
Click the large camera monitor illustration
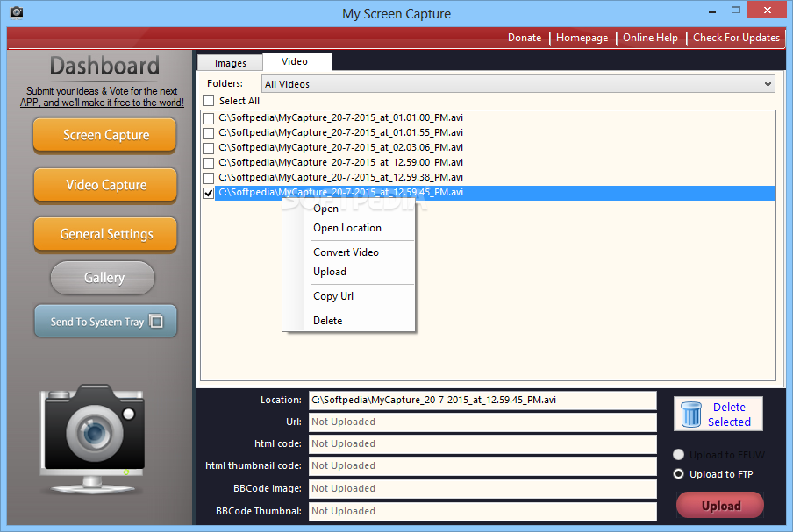pos(93,439)
